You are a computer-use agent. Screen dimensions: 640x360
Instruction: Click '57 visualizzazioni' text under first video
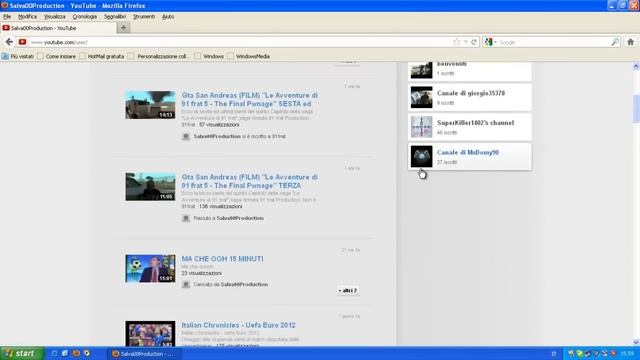pos(219,125)
